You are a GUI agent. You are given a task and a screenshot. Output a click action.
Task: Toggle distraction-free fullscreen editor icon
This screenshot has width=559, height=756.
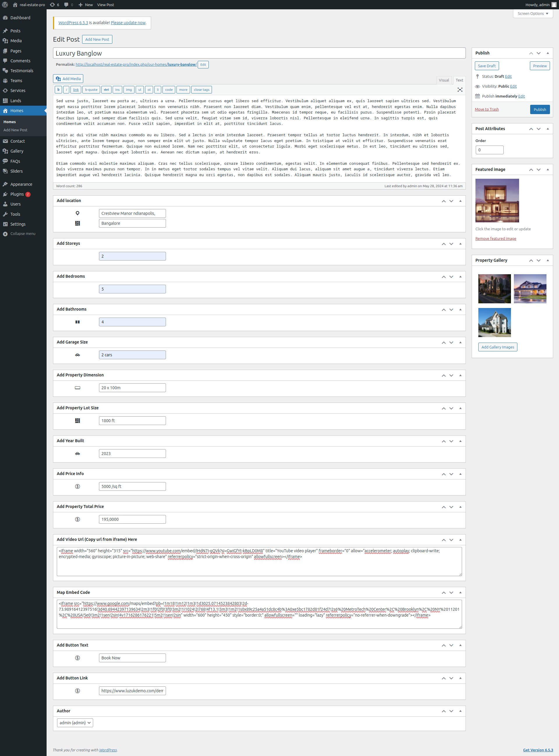[x=460, y=90]
